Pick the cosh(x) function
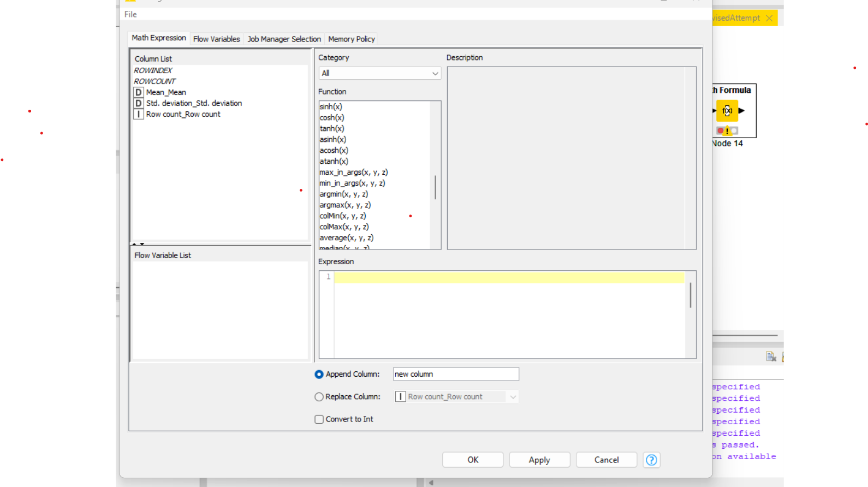 click(x=332, y=117)
